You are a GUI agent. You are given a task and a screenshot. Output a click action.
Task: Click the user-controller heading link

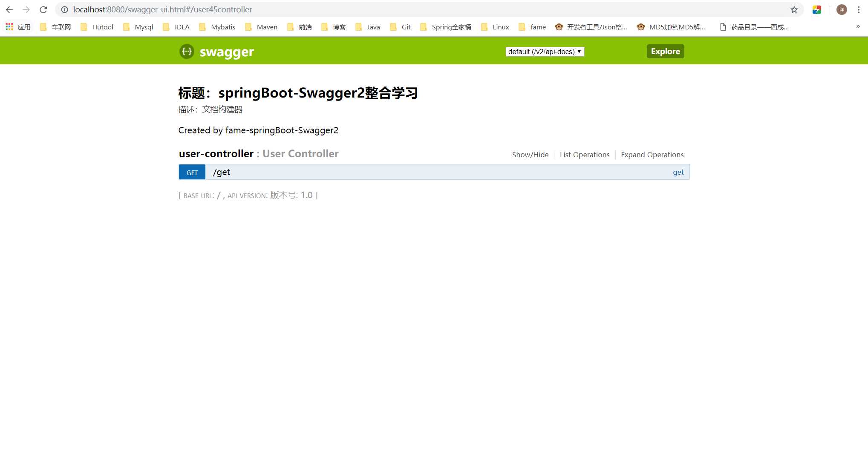[x=216, y=154]
